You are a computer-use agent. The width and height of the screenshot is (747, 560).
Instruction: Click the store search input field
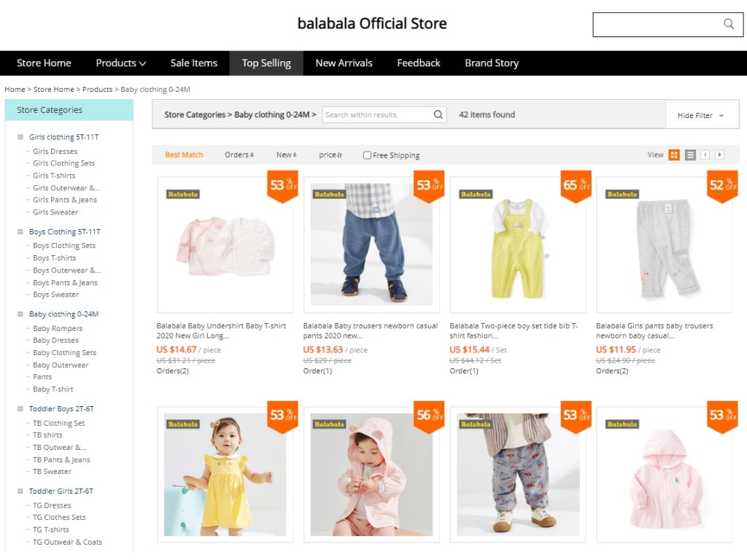click(668, 24)
